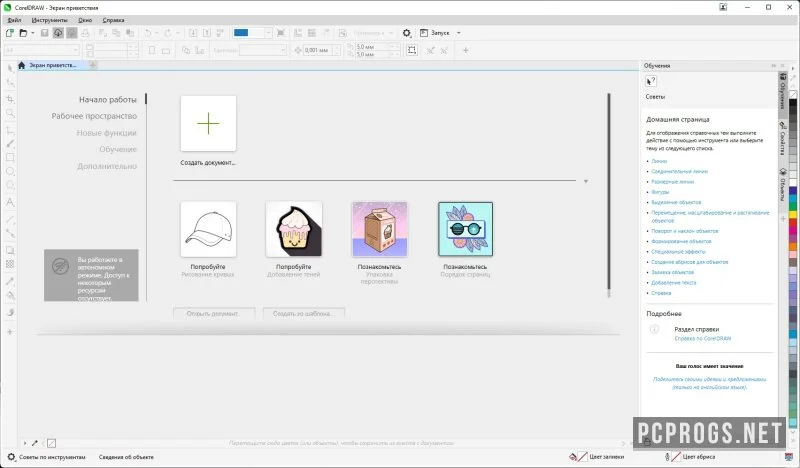Select the Pick arrow tool

tap(10, 68)
